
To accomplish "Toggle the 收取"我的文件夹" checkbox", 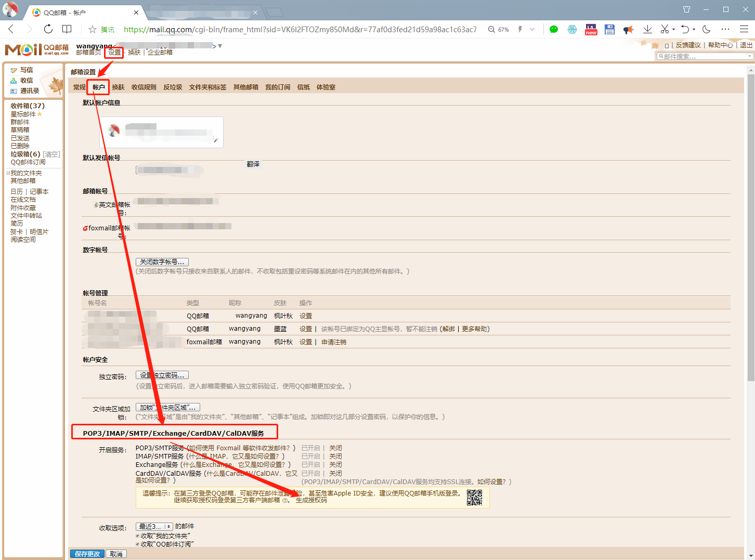I will 138,536.
